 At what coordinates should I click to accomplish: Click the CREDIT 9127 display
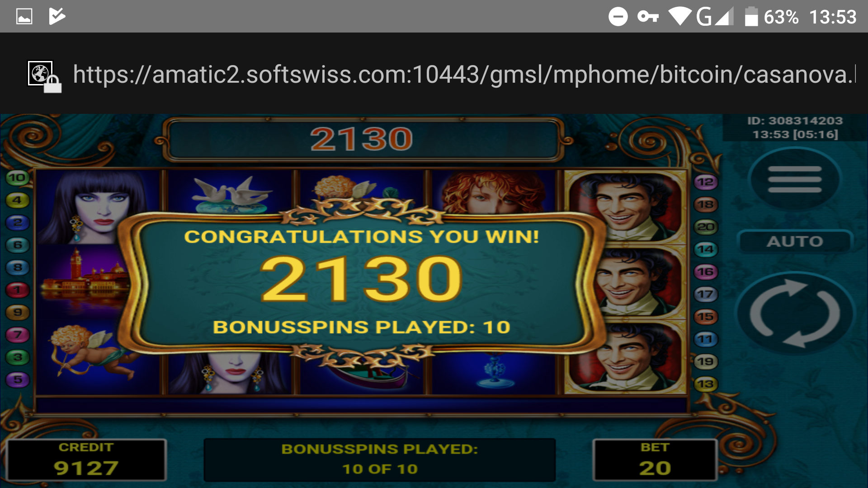click(x=86, y=460)
